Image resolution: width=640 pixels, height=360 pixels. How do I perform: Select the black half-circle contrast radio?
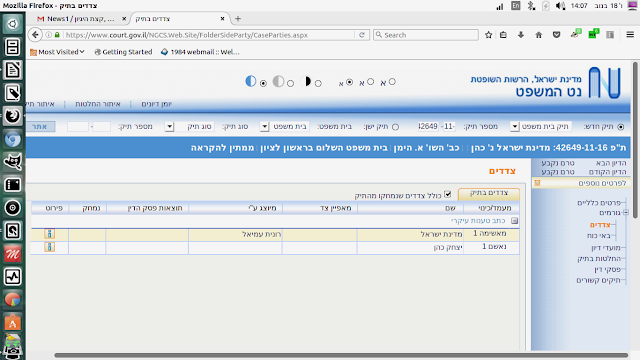click(318, 83)
